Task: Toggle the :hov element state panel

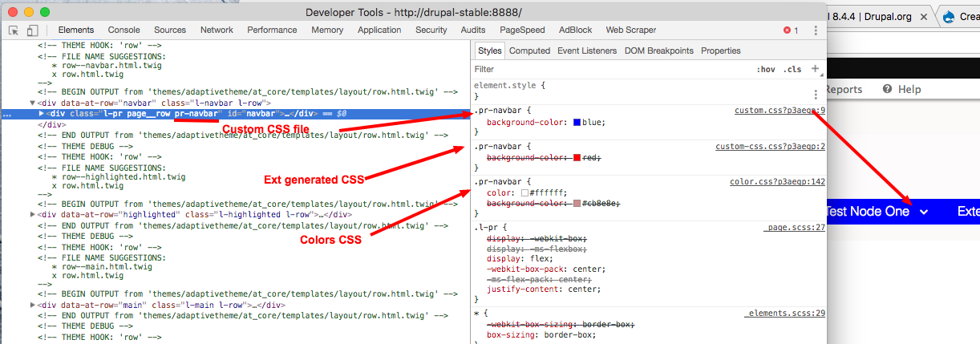Action: point(766,70)
